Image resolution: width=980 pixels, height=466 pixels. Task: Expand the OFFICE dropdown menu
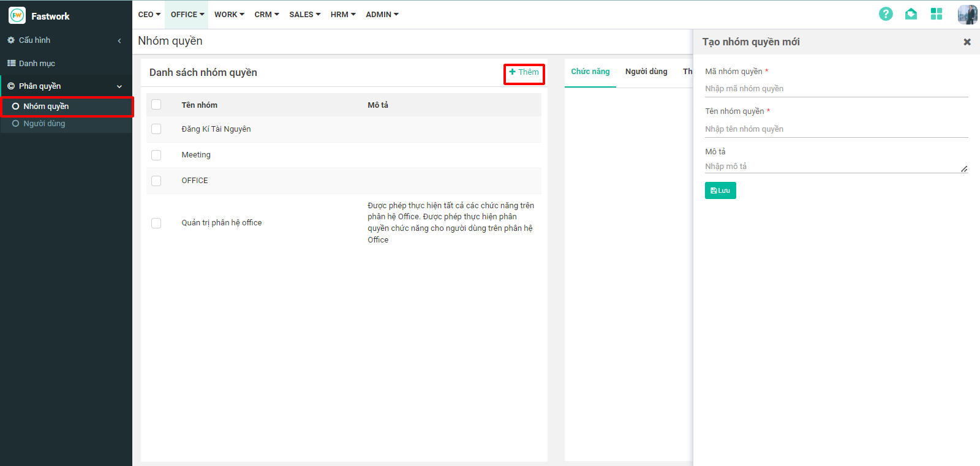[187, 15]
